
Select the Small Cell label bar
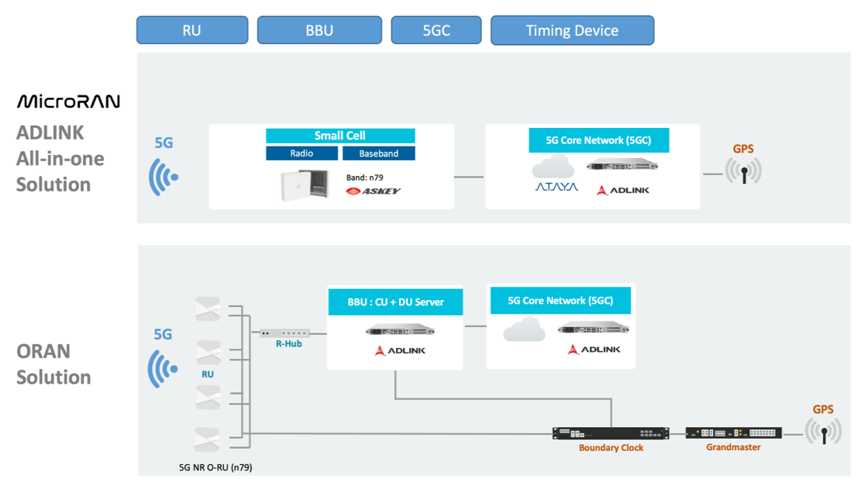point(340,136)
